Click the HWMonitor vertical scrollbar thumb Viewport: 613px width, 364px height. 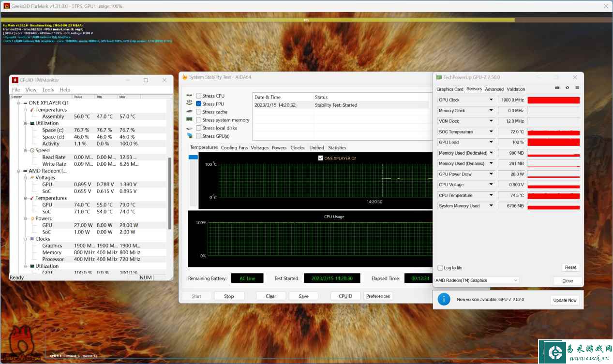click(x=169, y=193)
